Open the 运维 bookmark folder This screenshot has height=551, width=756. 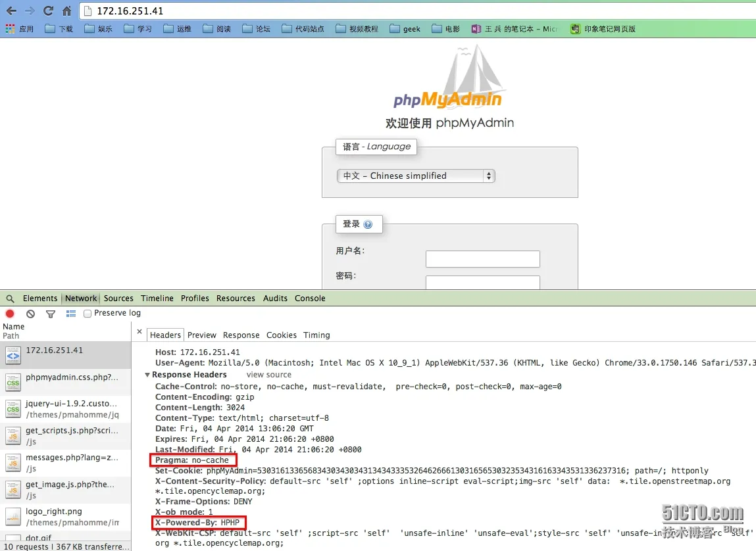(x=178, y=29)
